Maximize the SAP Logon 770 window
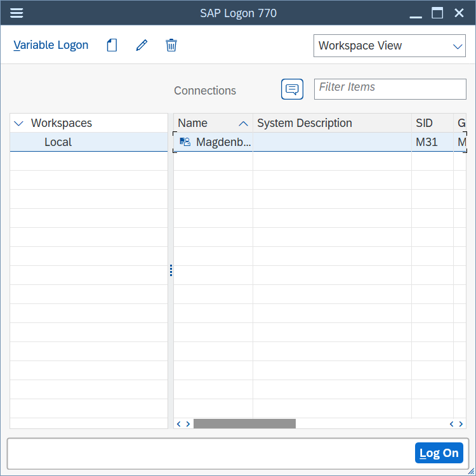 tap(437, 13)
